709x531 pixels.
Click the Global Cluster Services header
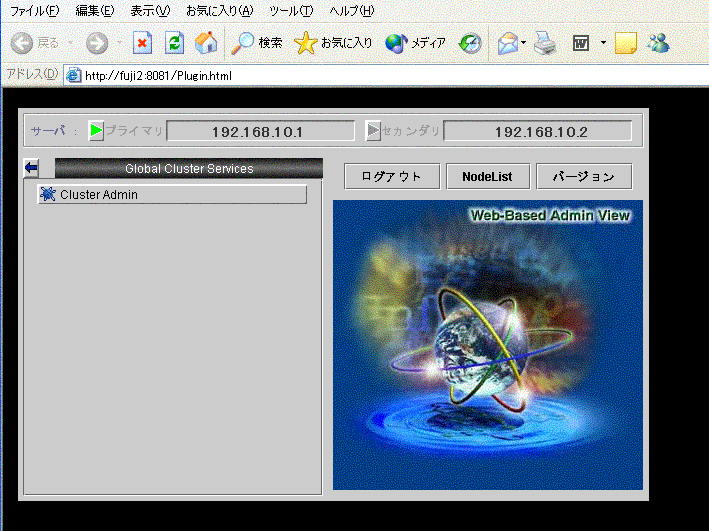click(189, 168)
